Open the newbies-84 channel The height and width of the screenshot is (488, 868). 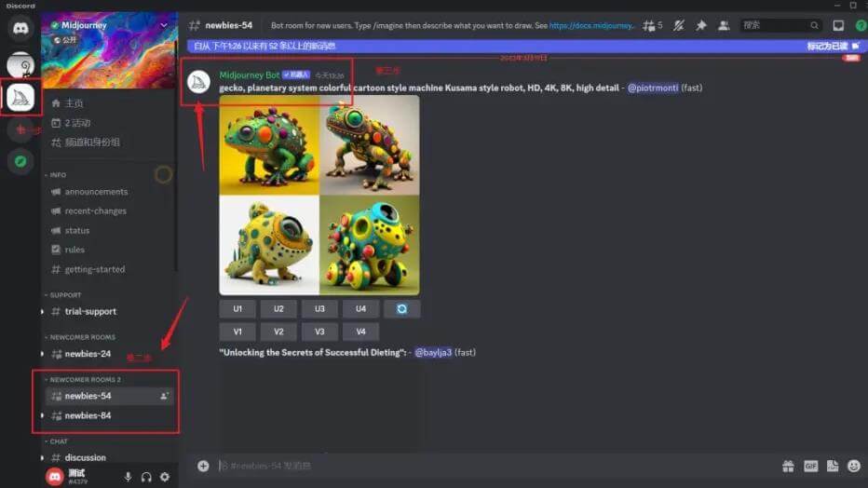[88, 415]
